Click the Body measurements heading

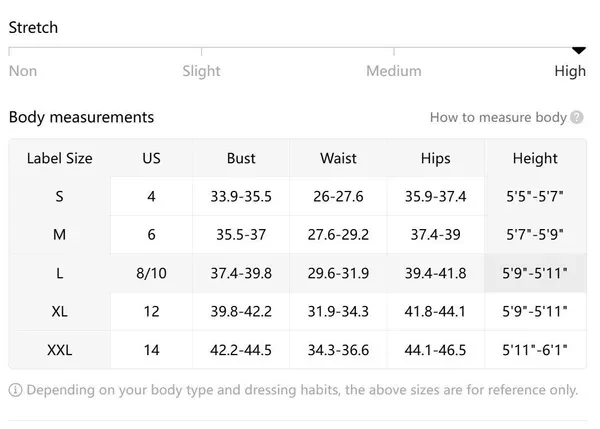[x=81, y=117]
